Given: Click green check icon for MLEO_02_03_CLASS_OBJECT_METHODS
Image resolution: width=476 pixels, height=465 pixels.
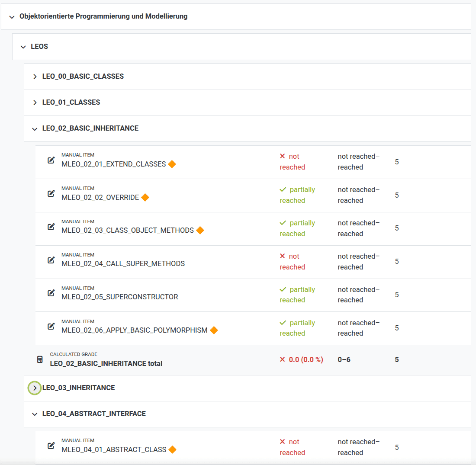Looking at the screenshot, I should pos(283,223).
